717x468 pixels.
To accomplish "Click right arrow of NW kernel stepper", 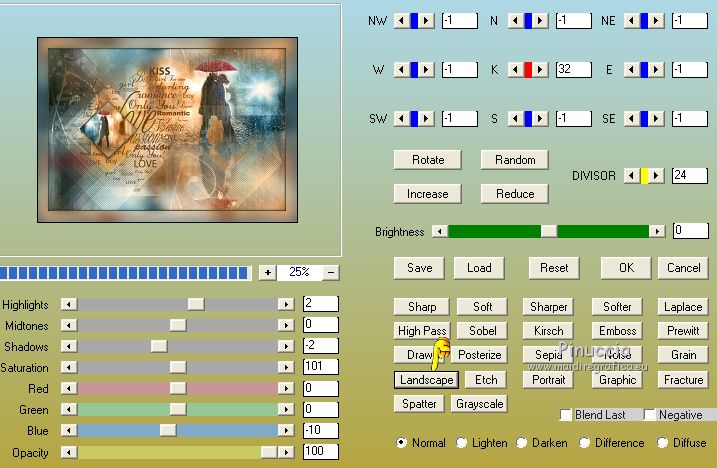I will click(x=426, y=21).
